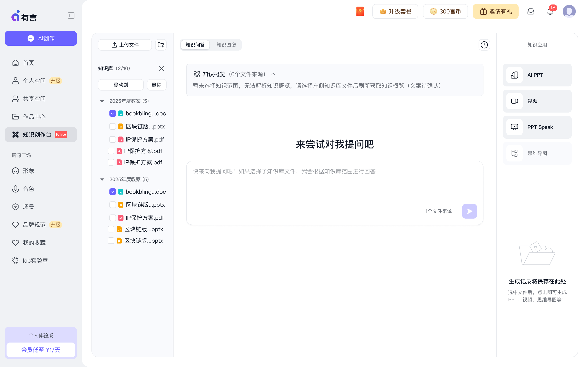The image size is (588, 367).
Task: Click the new folder icon beside 上传文件
Action: click(x=161, y=45)
